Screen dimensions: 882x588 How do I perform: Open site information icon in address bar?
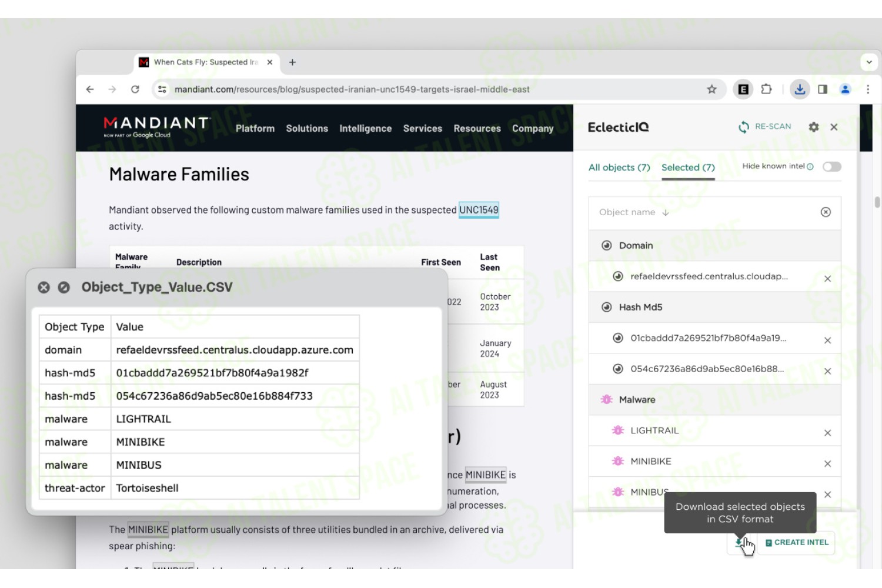[x=162, y=89]
